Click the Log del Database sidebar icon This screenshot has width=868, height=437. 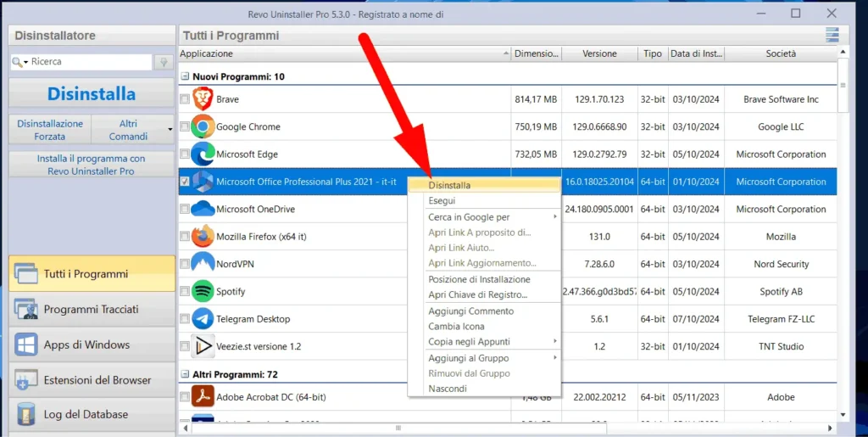26,414
